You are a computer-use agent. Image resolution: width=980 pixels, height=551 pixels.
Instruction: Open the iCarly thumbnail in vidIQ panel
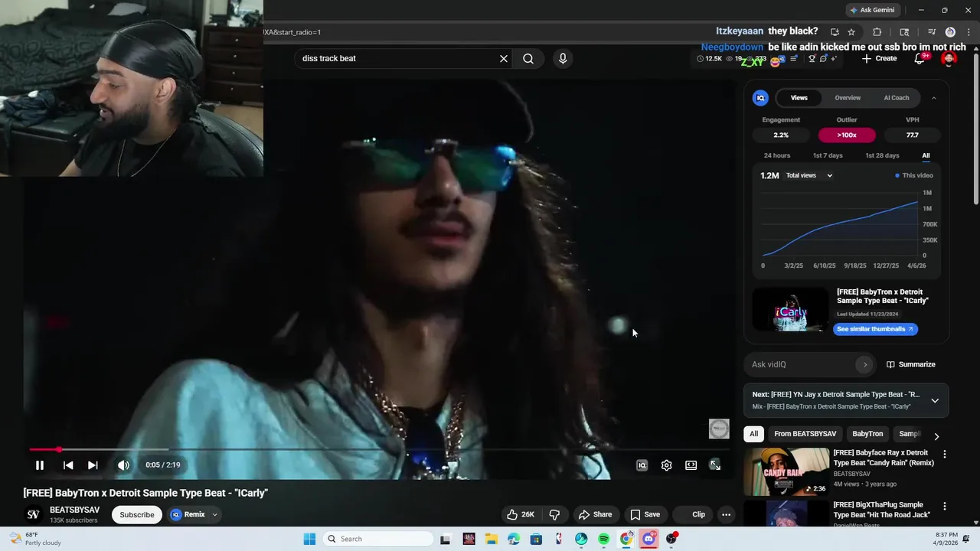point(790,309)
